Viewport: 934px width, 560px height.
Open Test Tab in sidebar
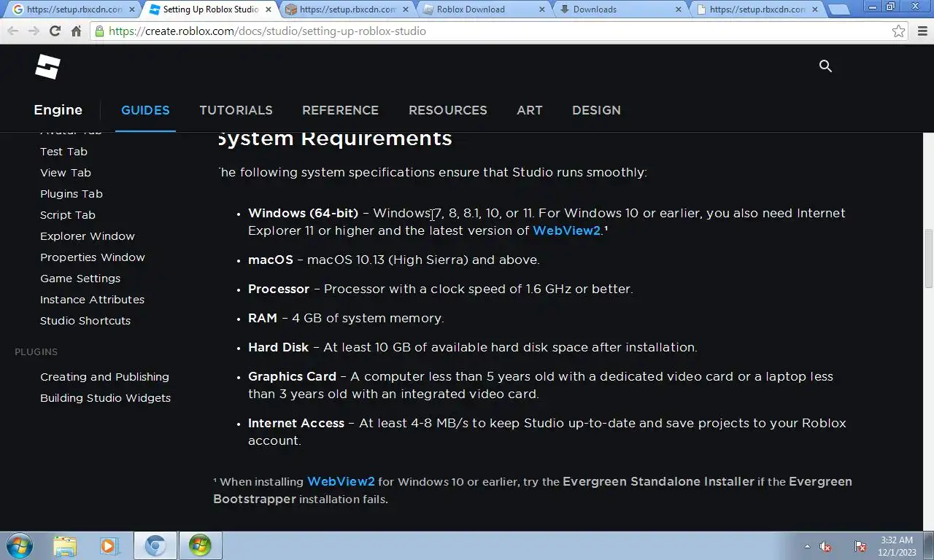click(63, 152)
